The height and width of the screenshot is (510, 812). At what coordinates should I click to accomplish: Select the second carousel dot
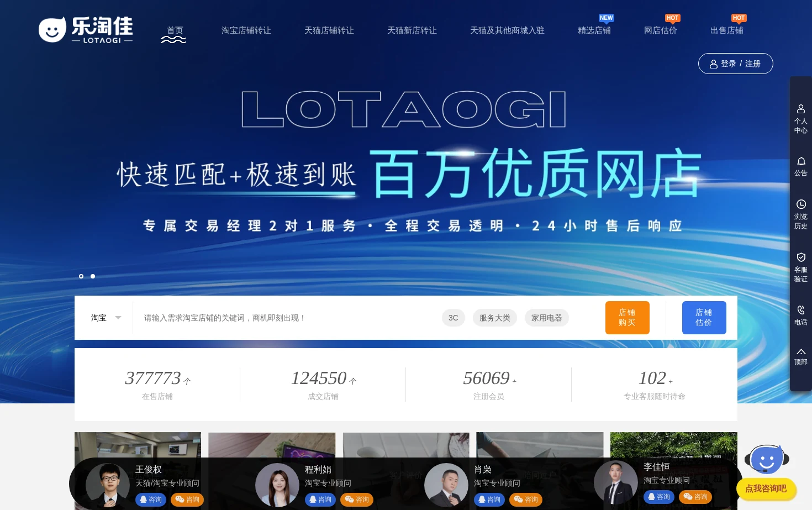(93, 276)
